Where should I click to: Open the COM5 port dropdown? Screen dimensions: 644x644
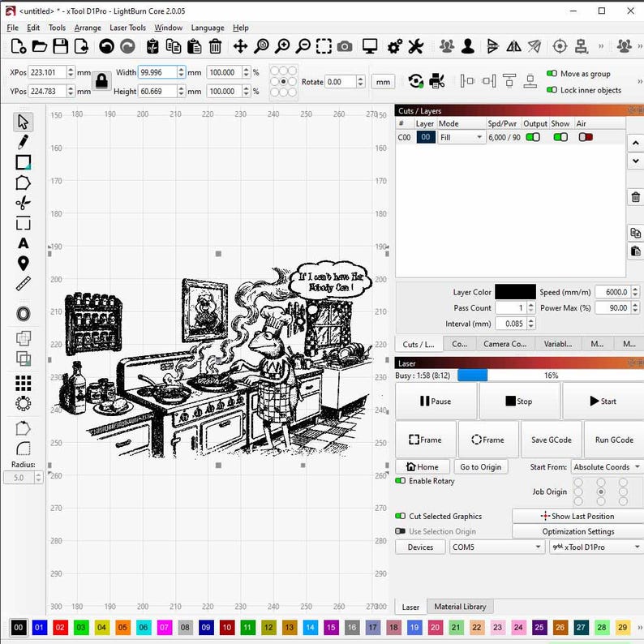[x=496, y=547]
